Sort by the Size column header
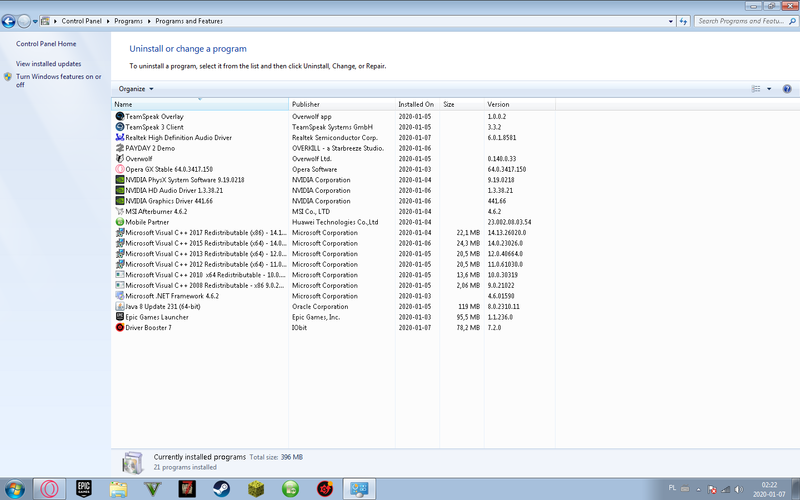 [x=462, y=104]
